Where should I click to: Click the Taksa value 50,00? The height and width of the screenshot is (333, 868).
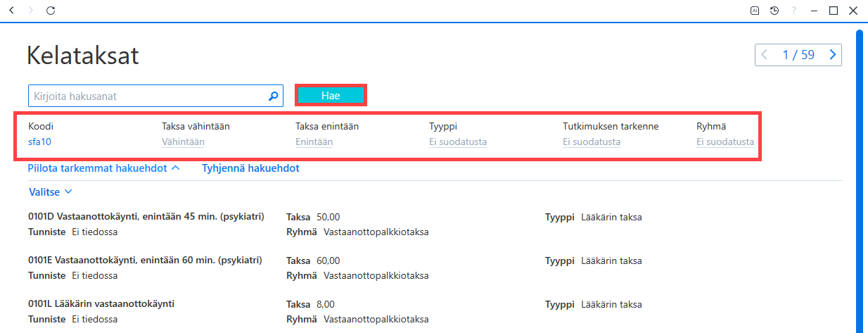pos(328,217)
